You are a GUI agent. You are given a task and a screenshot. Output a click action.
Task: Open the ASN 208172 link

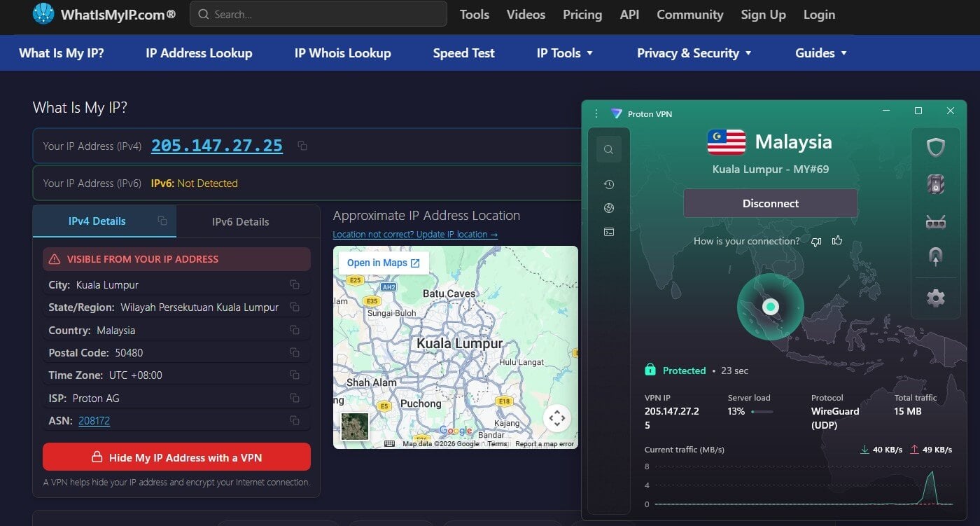pos(94,421)
